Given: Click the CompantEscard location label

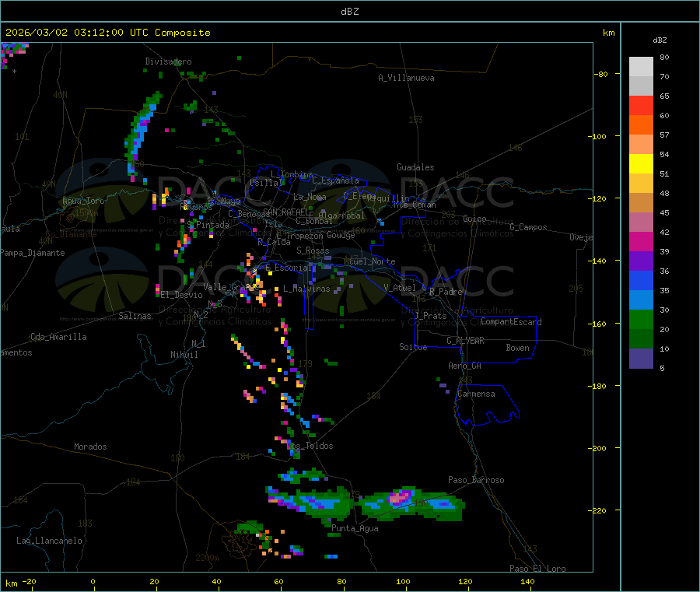Looking at the screenshot, I should [511, 322].
